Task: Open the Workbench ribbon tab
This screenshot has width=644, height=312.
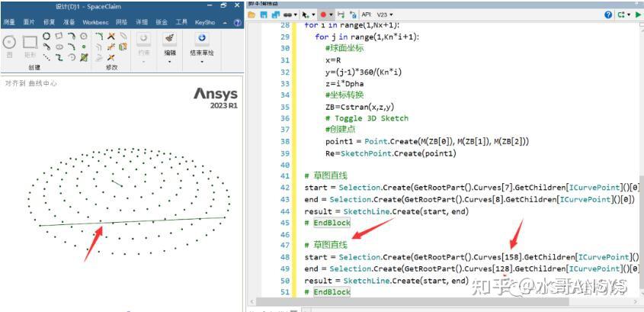Action: click(x=95, y=23)
